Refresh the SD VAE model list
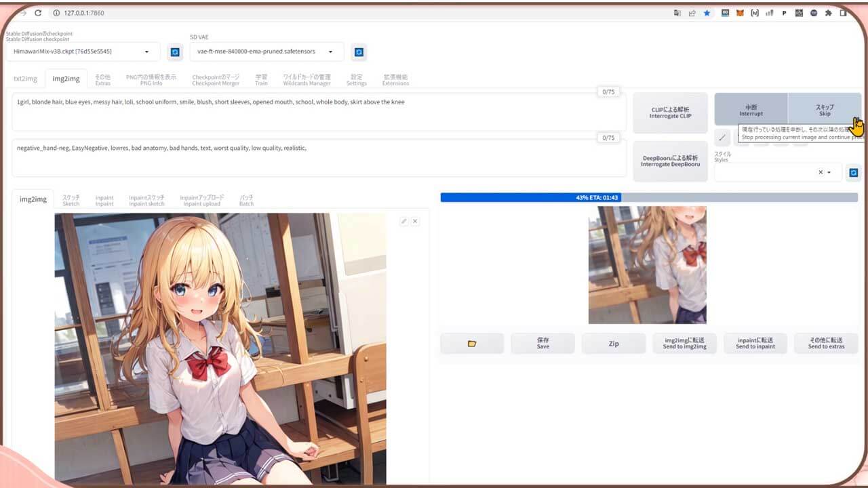 pyautogui.click(x=359, y=52)
